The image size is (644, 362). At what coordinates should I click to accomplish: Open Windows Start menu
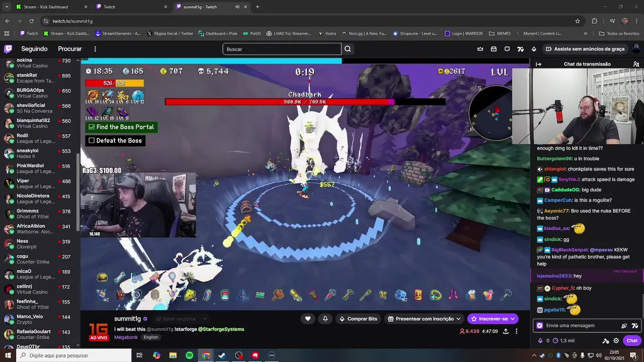click(8, 355)
